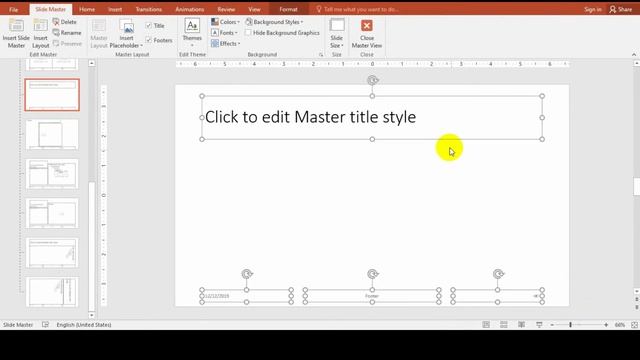This screenshot has height=360, width=640.
Task: Switch to Normal view icon
Action: pyautogui.click(x=486, y=324)
